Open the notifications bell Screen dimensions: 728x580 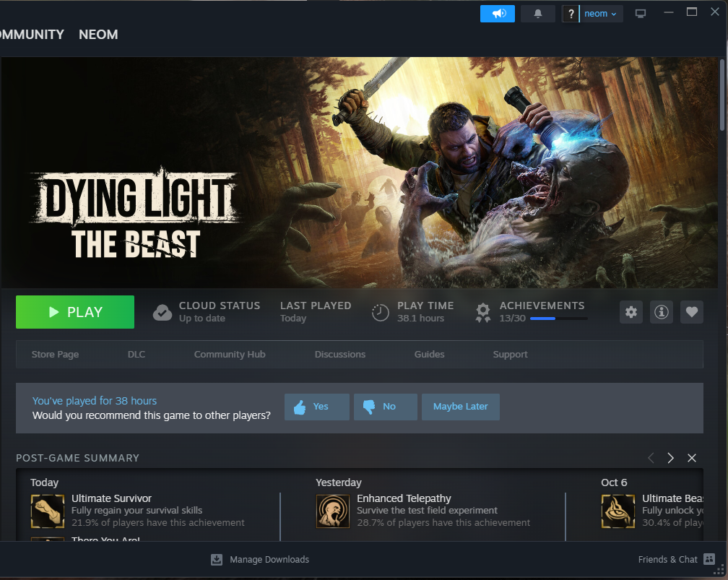[537, 14]
